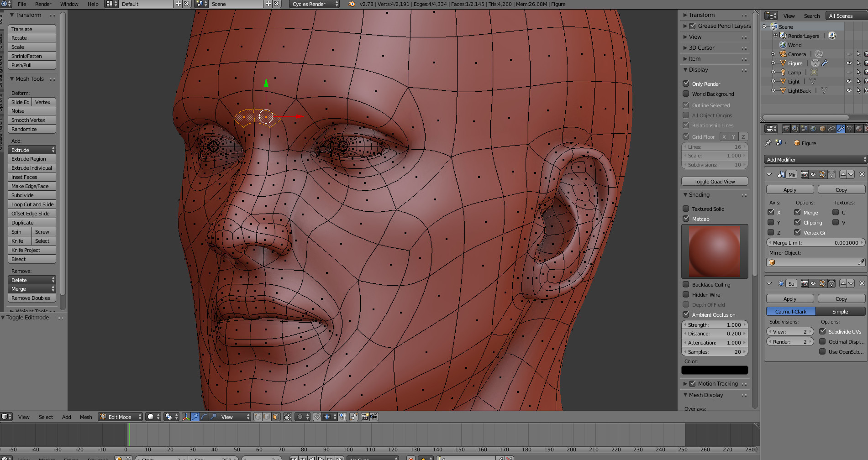Toggle Backface Culling in the Shading panel
The width and height of the screenshot is (868, 460).
[x=686, y=284]
